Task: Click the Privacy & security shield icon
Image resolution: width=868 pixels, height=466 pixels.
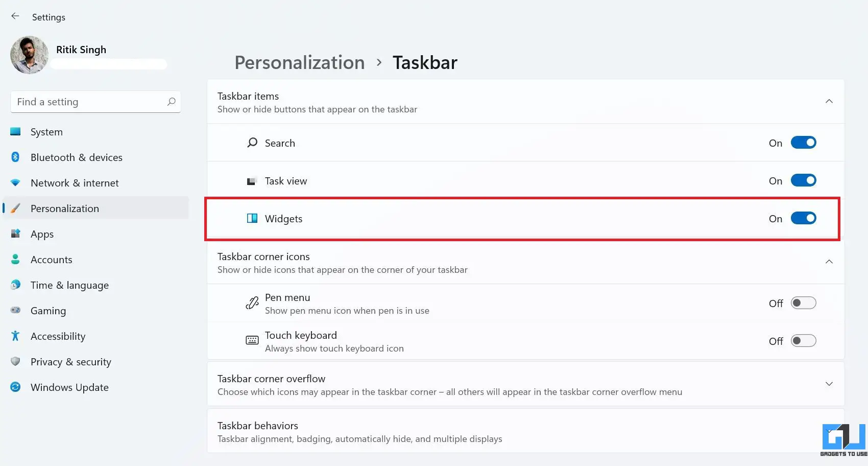Action: tap(15, 361)
